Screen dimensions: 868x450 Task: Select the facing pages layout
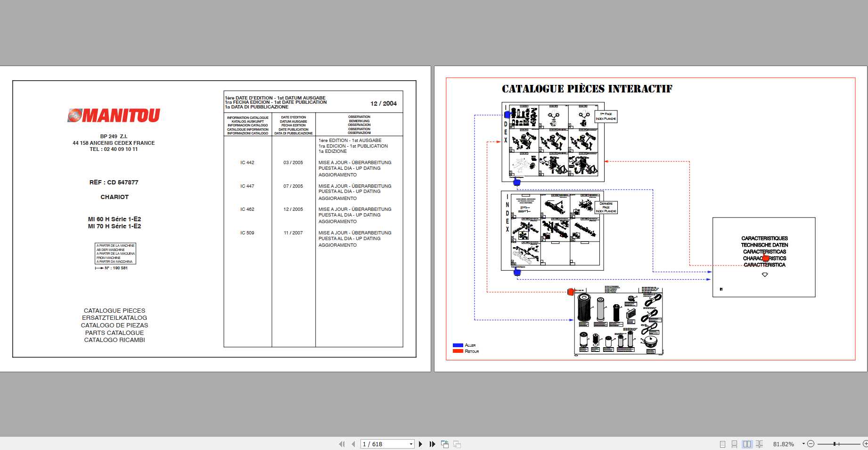point(747,444)
